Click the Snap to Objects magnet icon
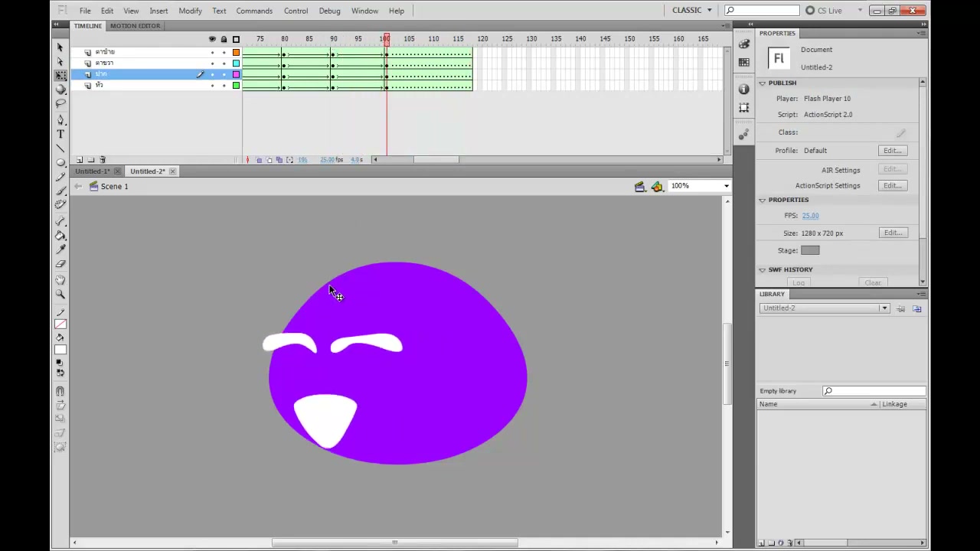The width and height of the screenshot is (980, 551). 60,391
